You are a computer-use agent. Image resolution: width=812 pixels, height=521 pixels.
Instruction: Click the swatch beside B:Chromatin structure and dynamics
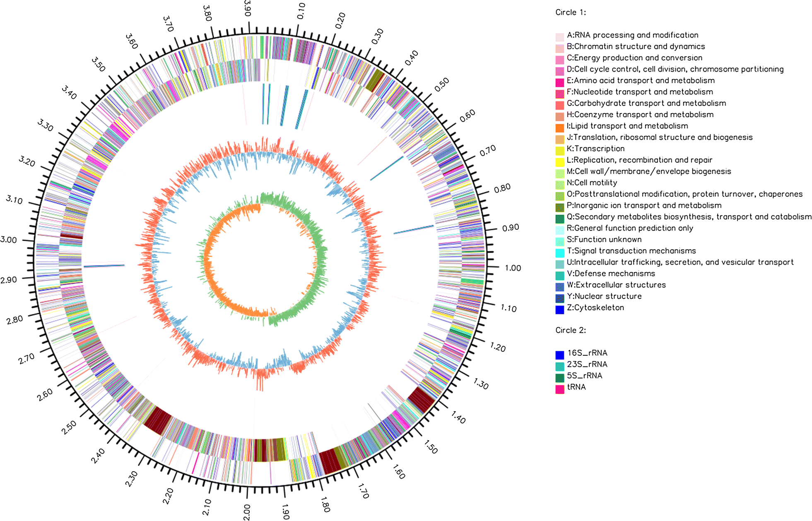(x=559, y=48)
